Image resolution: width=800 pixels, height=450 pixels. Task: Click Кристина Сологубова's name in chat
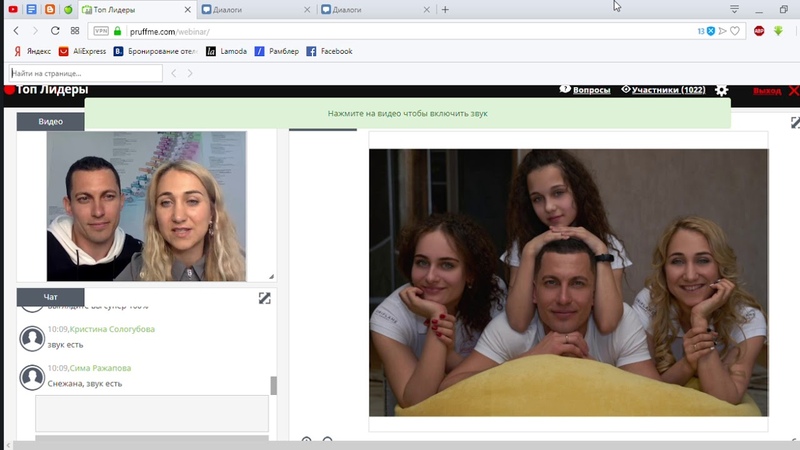click(112, 329)
